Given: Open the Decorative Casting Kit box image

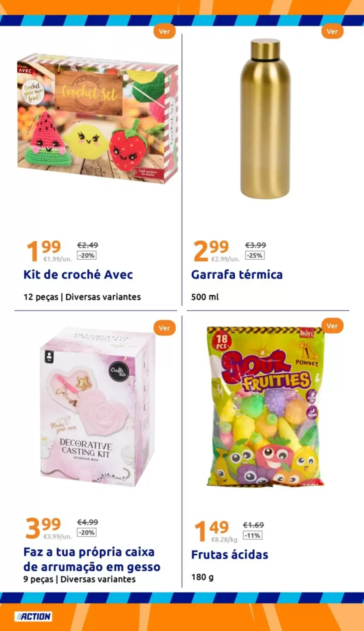Looking at the screenshot, I should [x=98, y=407].
